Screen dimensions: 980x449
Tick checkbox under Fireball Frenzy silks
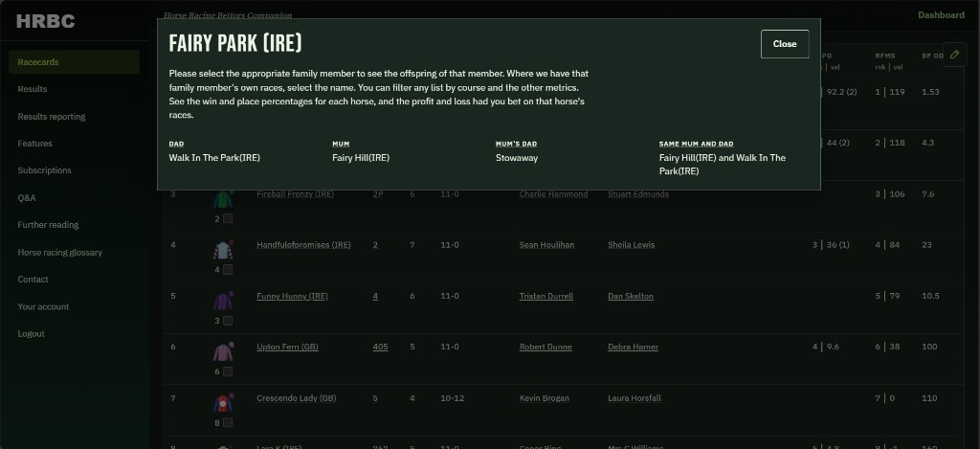click(x=228, y=219)
